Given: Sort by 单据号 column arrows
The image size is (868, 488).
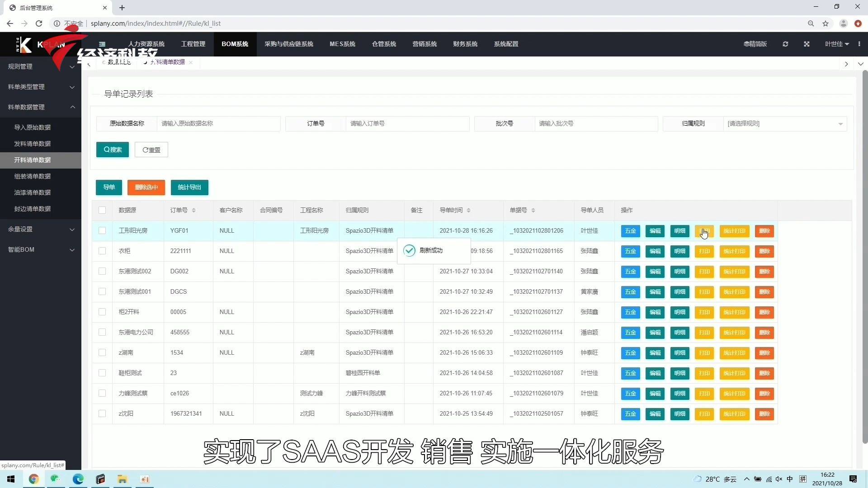Looking at the screenshot, I should 533,211.
